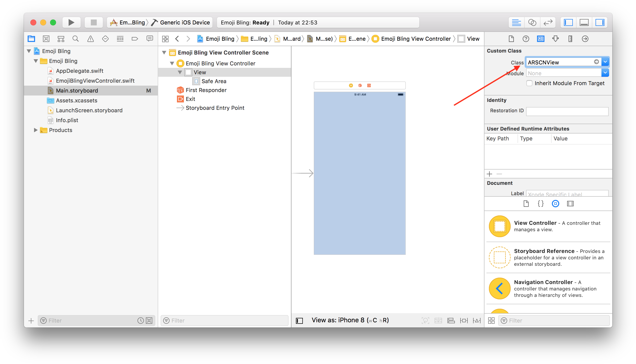636x364 pixels.
Task: Run the Emoji Bling app
Action: [72, 22]
